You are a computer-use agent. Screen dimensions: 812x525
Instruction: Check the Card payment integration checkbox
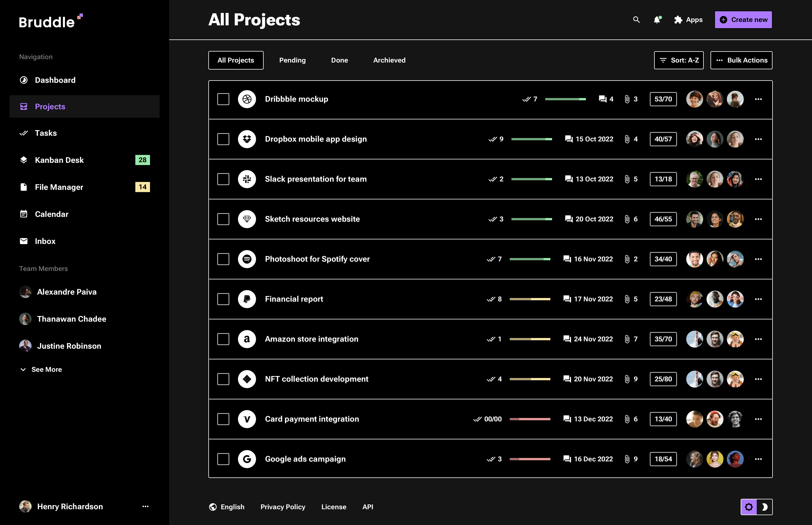click(x=223, y=419)
